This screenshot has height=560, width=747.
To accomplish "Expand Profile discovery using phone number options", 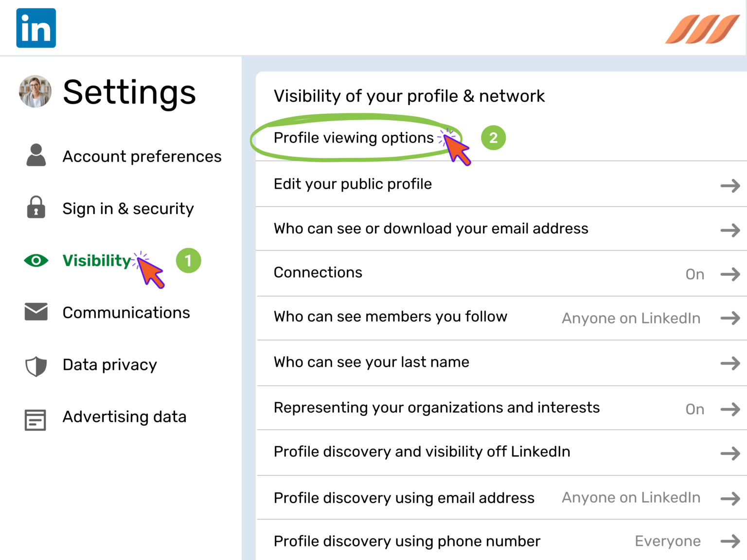I will pyautogui.click(x=729, y=541).
